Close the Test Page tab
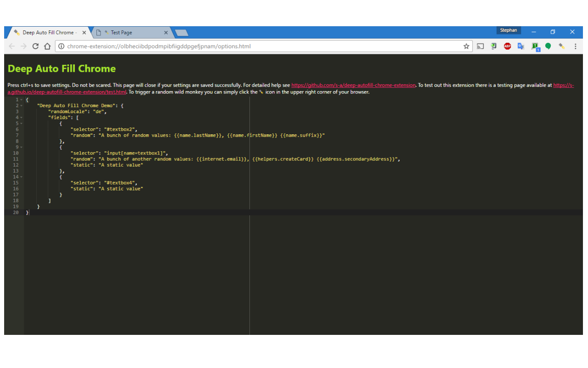The height and width of the screenshot is (368, 588). 166,33
